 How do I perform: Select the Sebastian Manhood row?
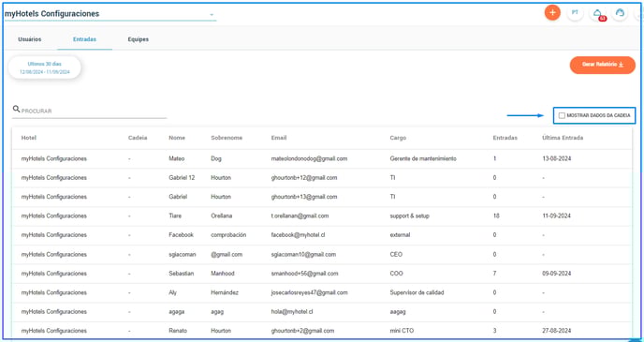(x=322, y=274)
